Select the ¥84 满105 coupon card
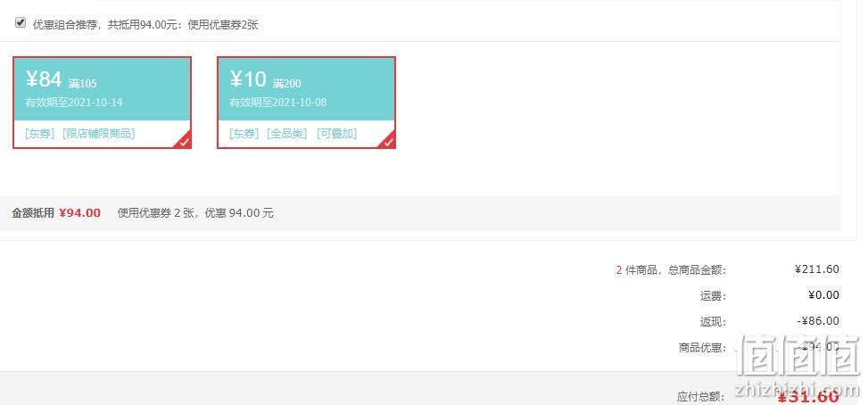Screen dimensions: 868x405 pos(103,103)
